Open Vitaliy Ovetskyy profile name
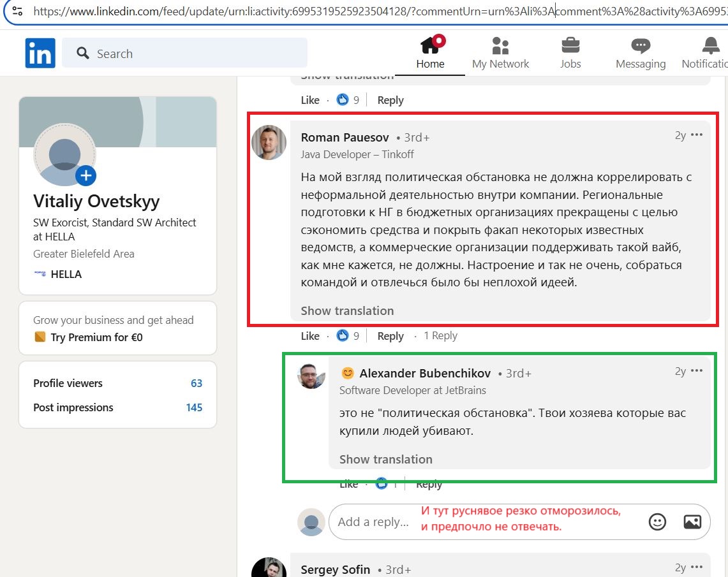Screen dimensions: 728x577 click(96, 201)
